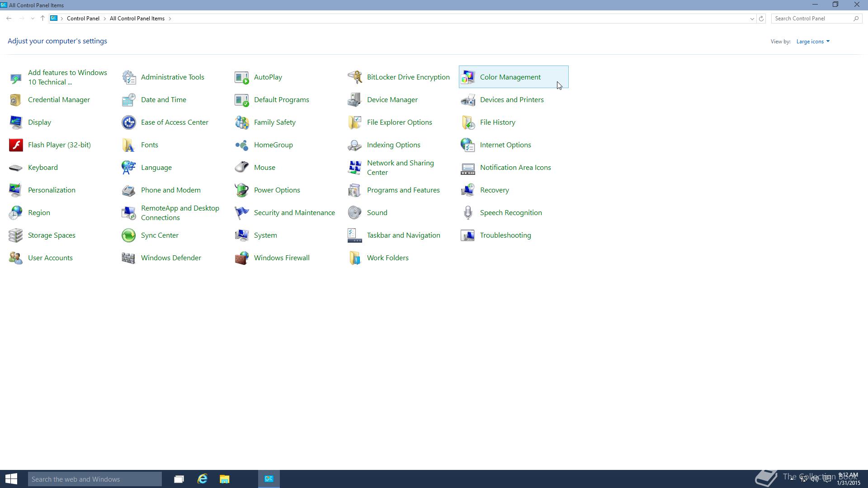The image size is (868, 488).
Task: Open RemoteApp and Desktop Connections link
Action: click(x=180, y=213)
